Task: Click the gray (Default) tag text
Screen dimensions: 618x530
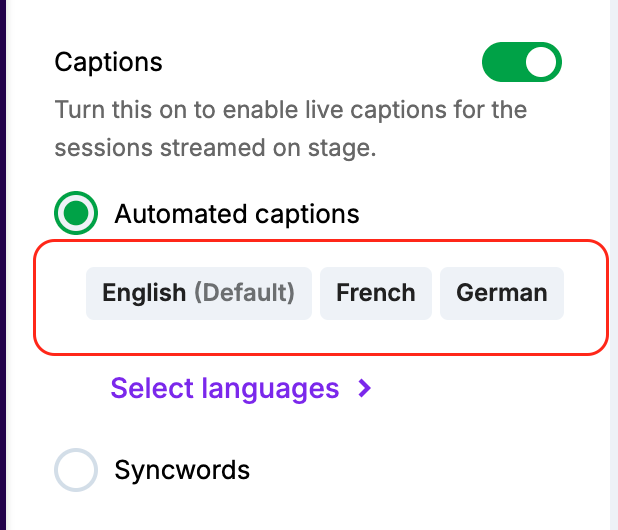Action: point(244,293)
